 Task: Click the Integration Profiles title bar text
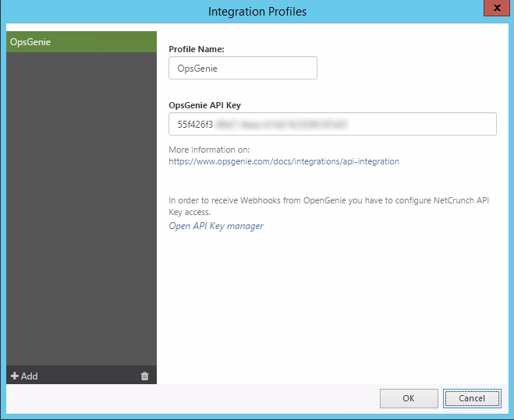click(x=257, y=12)
